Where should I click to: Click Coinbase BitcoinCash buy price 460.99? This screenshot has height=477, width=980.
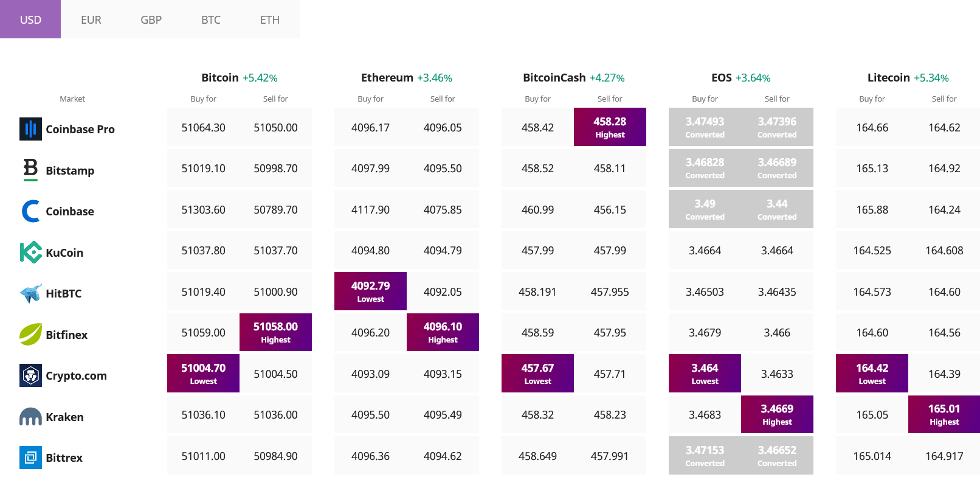click(x=537, y=209)
